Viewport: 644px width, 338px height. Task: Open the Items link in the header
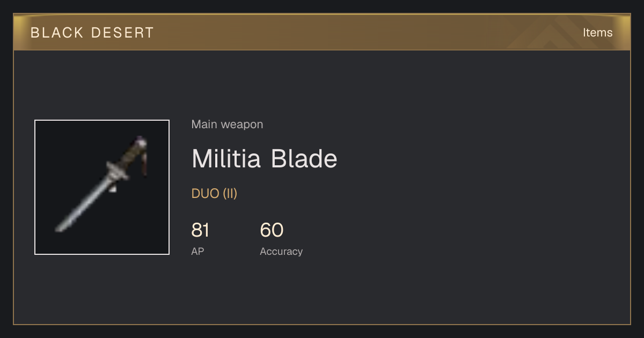[597, 33]
